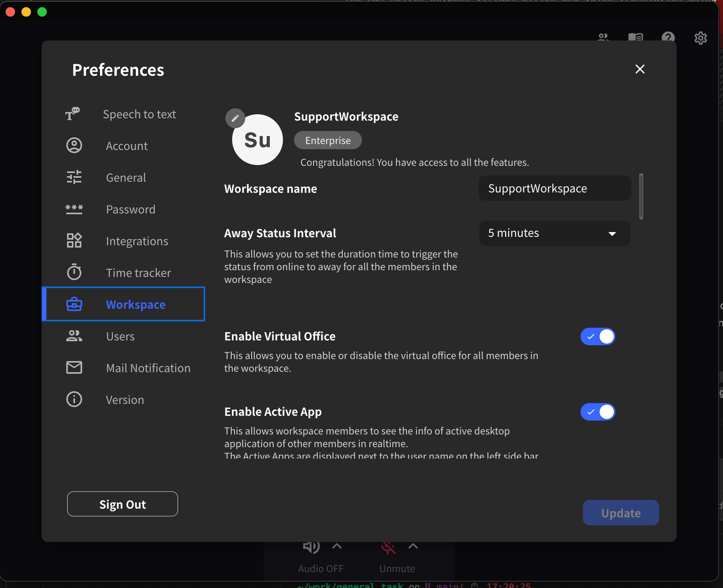Click the Update button

point(620,512)
